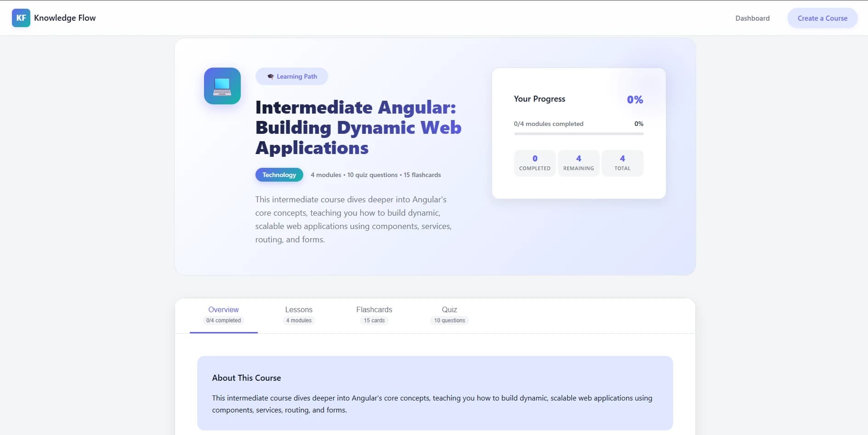Select the Overview tab
The height and width of the screenshot is (435, 868).
223,314
